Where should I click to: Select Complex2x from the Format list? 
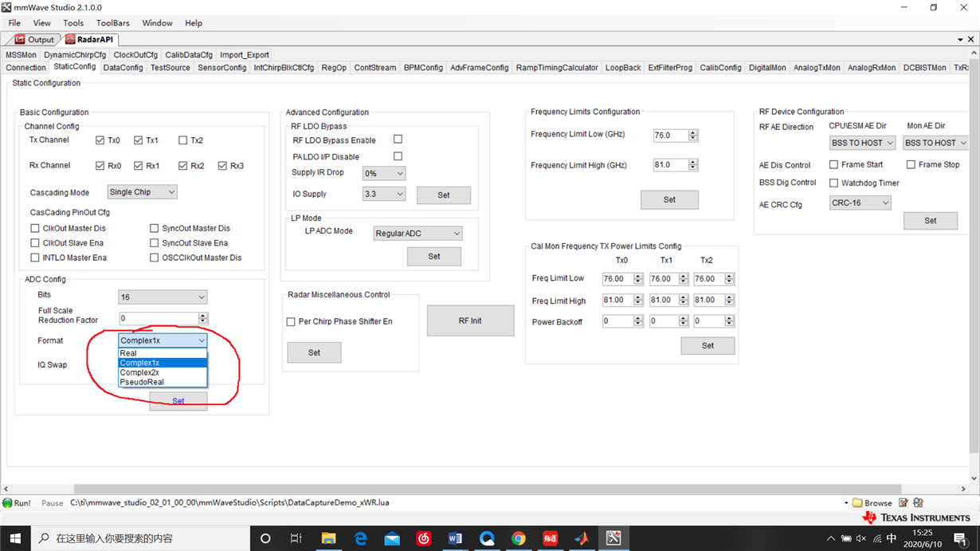(163, 372)
